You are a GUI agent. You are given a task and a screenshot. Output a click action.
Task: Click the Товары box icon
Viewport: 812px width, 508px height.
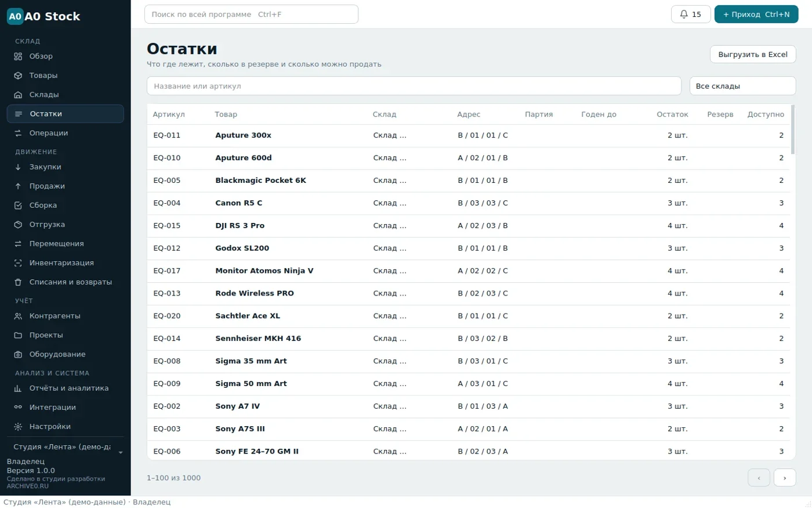tap(18, 75)
